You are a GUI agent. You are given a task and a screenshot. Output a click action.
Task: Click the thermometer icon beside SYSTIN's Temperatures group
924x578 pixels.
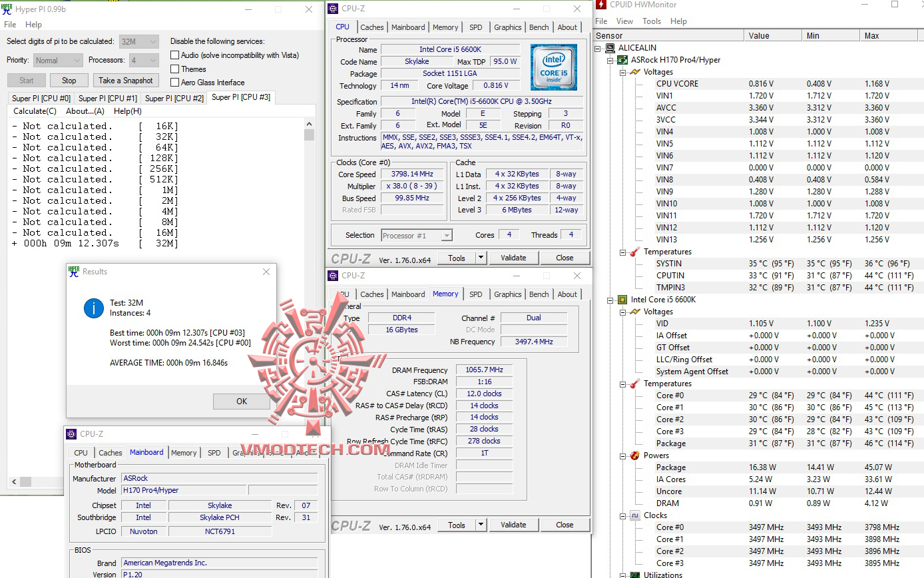click(x=634, y=252)
